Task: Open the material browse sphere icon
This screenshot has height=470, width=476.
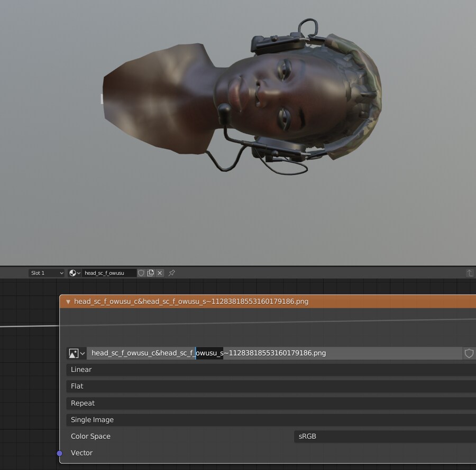Action: [x=75, y=273]
